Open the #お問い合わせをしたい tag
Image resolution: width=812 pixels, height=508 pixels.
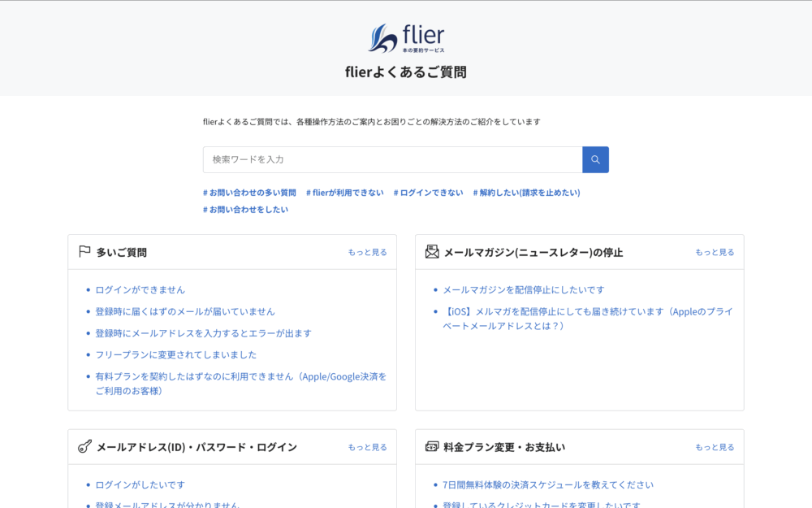245,210
